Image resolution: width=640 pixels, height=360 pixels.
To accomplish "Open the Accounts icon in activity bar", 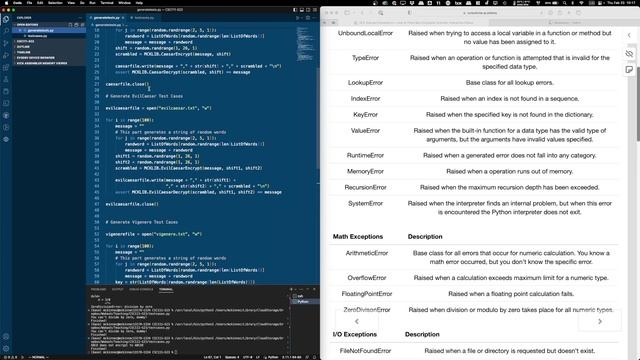I will coord(6,337).
